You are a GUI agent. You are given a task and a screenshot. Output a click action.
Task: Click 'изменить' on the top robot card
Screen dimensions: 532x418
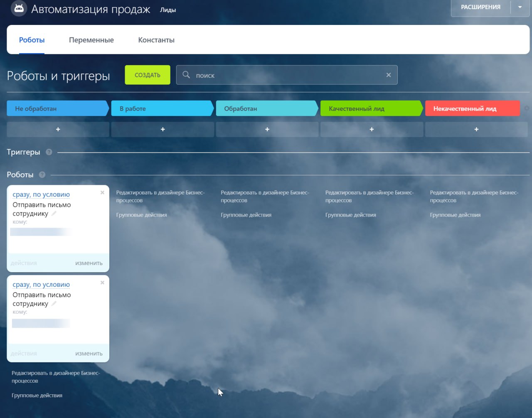coord(89,263)
